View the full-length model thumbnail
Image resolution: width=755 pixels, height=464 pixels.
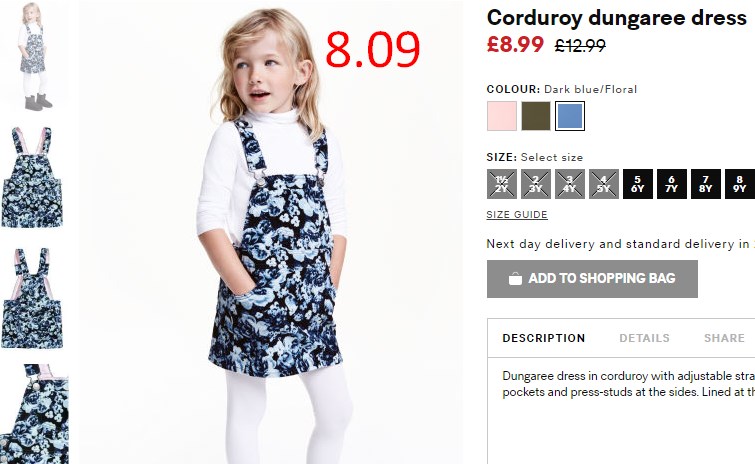(x=34, y=56)
